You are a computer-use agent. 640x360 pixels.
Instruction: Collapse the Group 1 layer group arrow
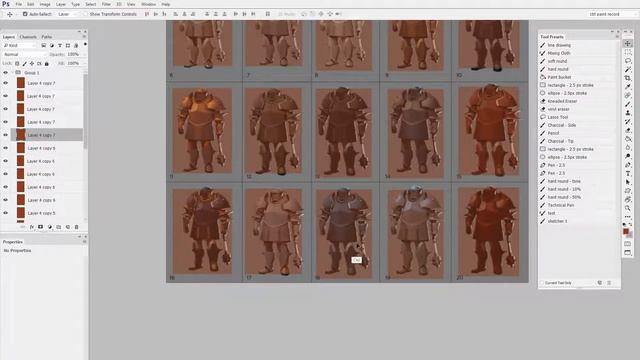pyautogui.click(x=13, y=73)
